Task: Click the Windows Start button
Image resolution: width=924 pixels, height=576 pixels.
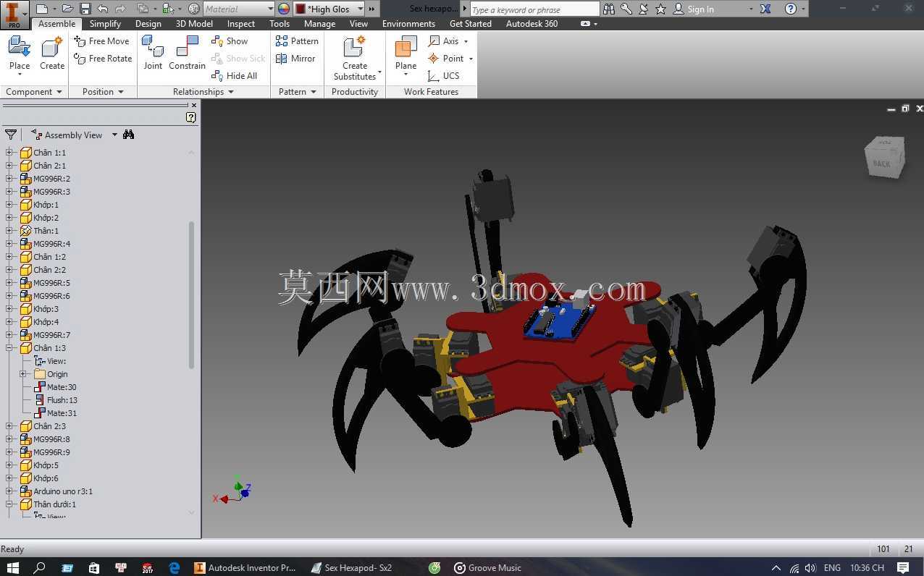Action: [13, 568]
